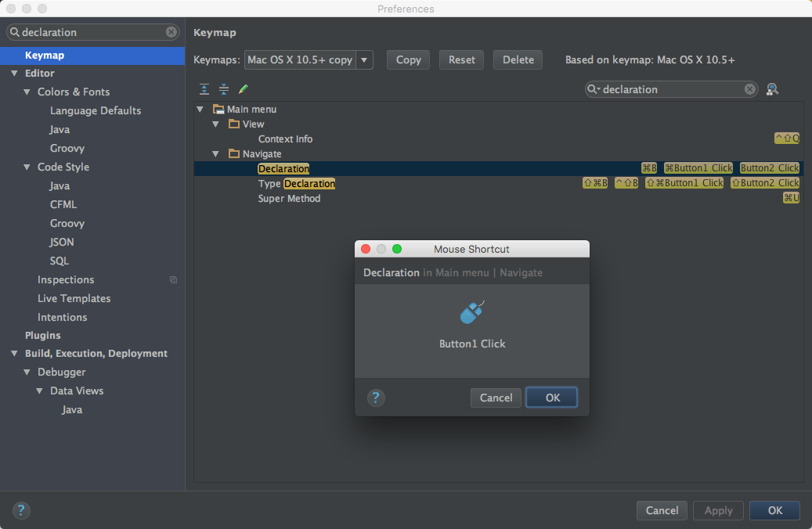Cancel the Mouse Shortcut dialog
Image resolution: width=812 pixels, height=529 pixels.
[496, 398]
